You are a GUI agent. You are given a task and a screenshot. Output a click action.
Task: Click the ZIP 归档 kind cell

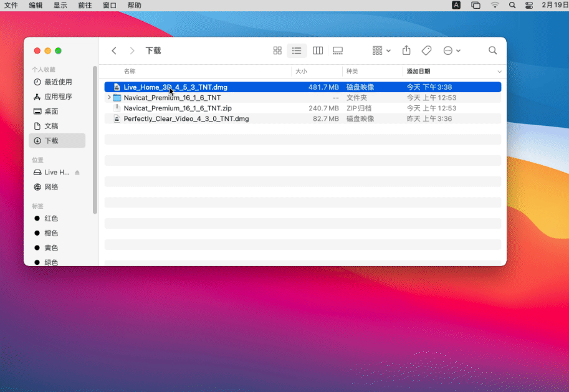coord(358,108)
